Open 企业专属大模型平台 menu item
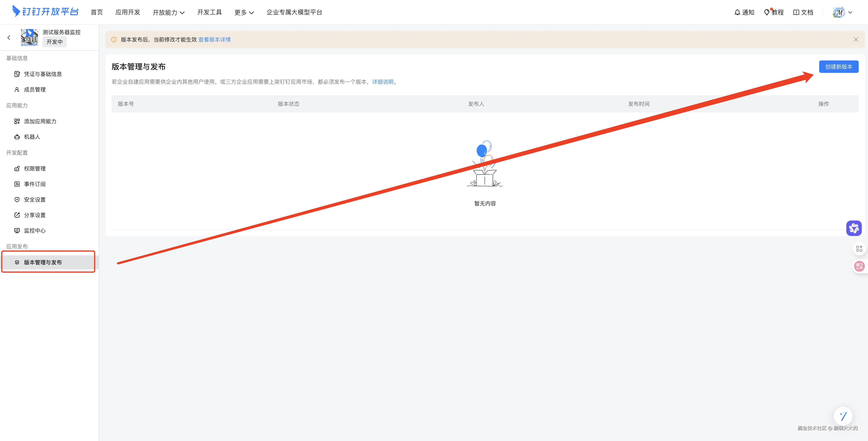 click(294, 12)
